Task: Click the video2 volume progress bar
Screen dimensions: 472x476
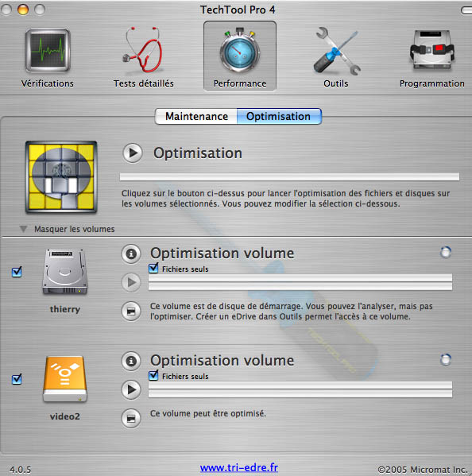Action: tap(300, 389)
